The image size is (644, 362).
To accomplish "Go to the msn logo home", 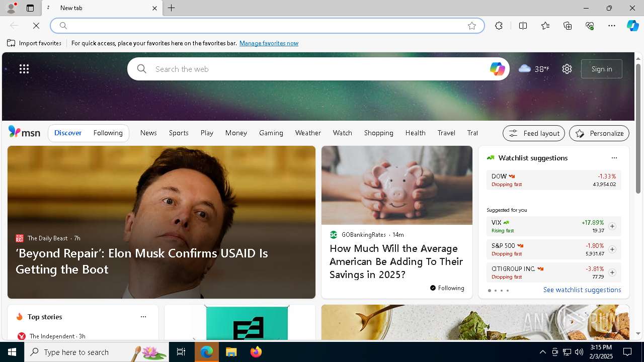I will (x=24, y=132).
